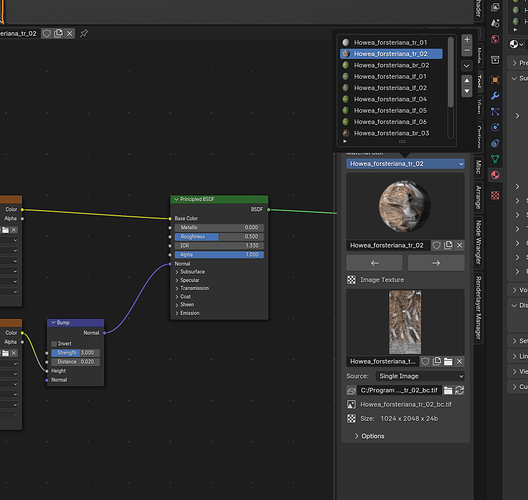The width and height of the screenshot is (528, 500).
Task: Create a single-user copy of the image datablock
Action: click(x=437, y=361)
